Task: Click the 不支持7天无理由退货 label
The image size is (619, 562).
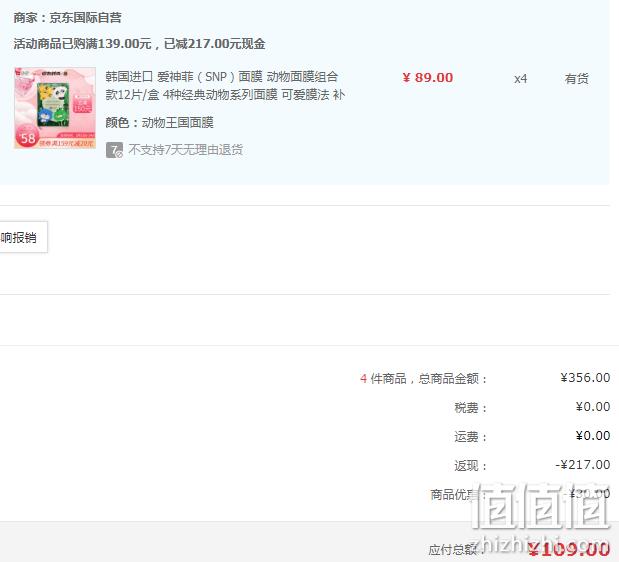Action: (x=186, y=150)
